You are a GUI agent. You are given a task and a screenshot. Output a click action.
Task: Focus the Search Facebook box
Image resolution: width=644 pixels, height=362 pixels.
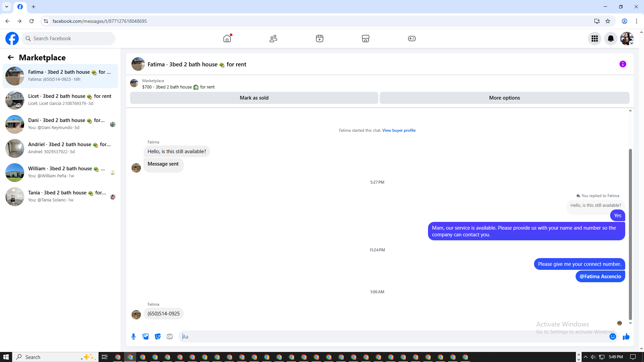pos(68,39)
